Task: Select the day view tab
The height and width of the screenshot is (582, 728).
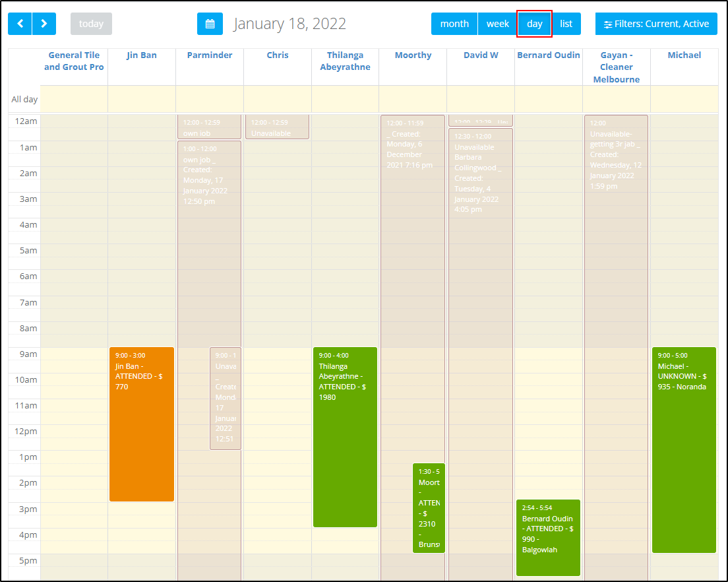Action: (x=534, y=24)
